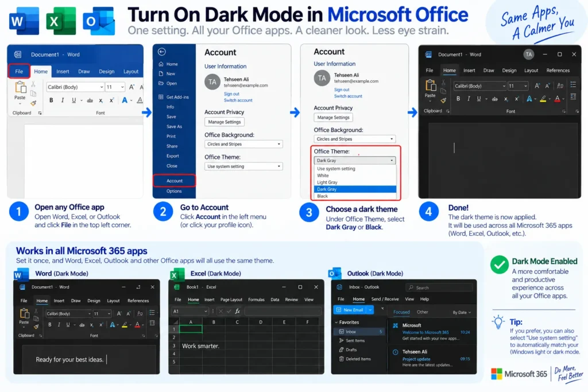
Task: Open the New Email dropdown arrow in Outlook
Action: (x=370, y=310)
